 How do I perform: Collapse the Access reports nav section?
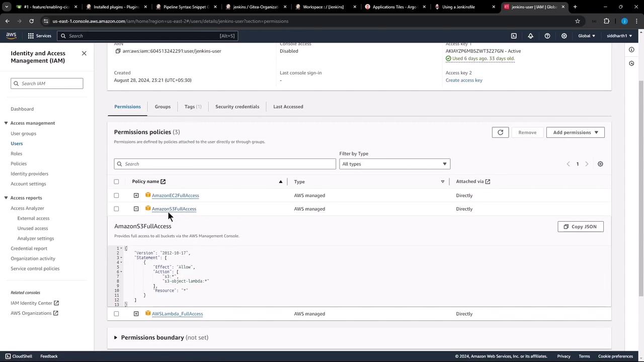click(6, 198)
